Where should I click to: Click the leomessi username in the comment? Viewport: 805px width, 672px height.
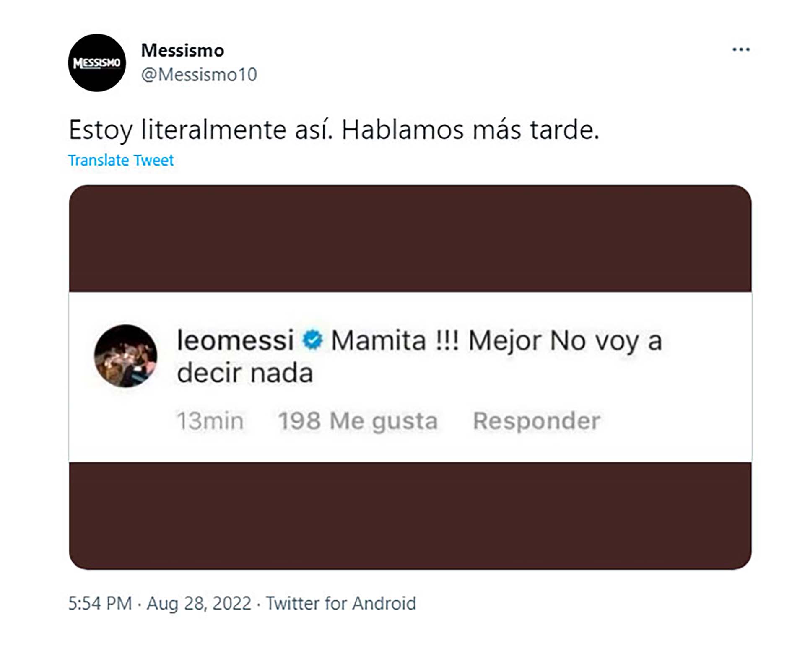235,340
